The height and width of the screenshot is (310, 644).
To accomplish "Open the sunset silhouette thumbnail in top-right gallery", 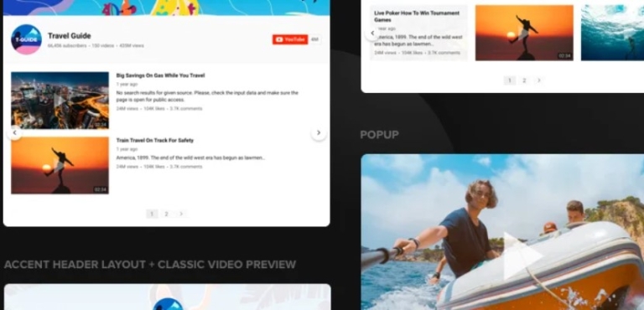I will 524,33.
